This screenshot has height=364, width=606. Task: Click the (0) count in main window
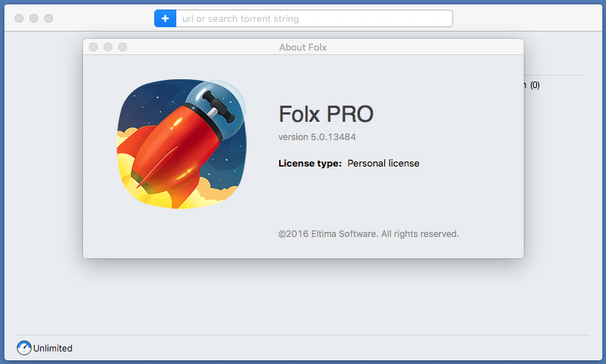[x=535, y=85]
